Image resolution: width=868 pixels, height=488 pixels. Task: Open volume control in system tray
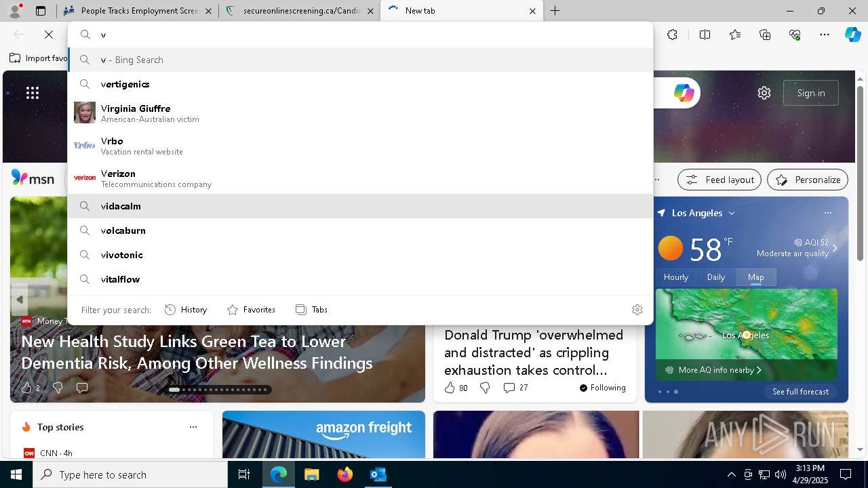(x=781, y=474)
